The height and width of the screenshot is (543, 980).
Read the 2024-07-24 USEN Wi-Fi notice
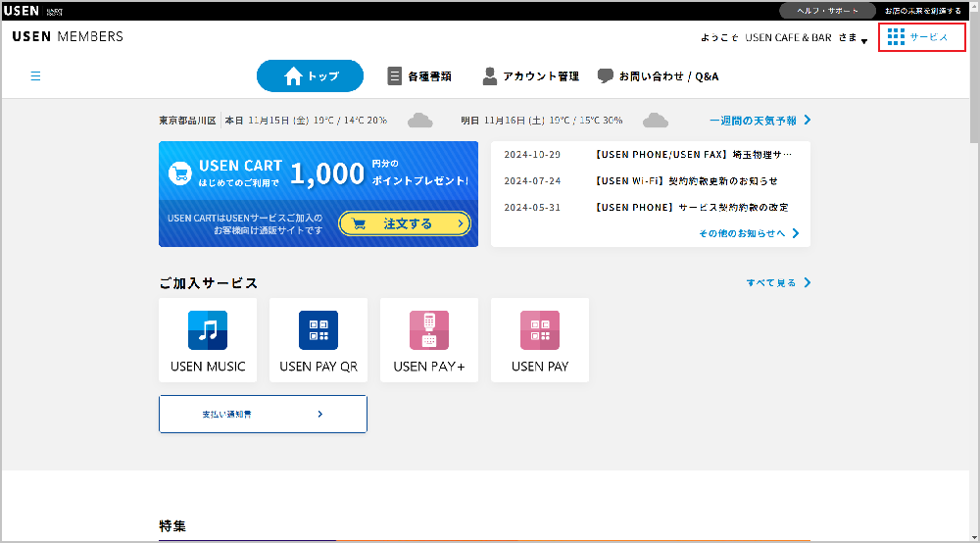coord(686,180)
